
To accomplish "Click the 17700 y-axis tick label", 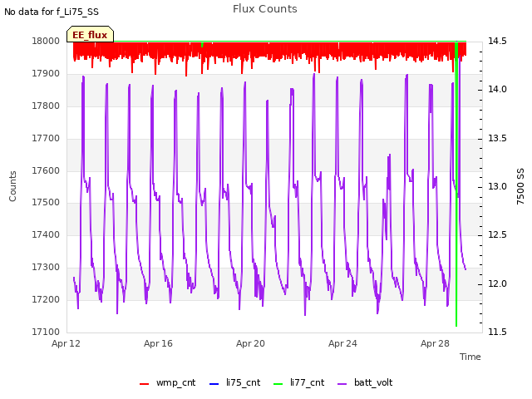I will pyautogui.click(x=46, y=139).
